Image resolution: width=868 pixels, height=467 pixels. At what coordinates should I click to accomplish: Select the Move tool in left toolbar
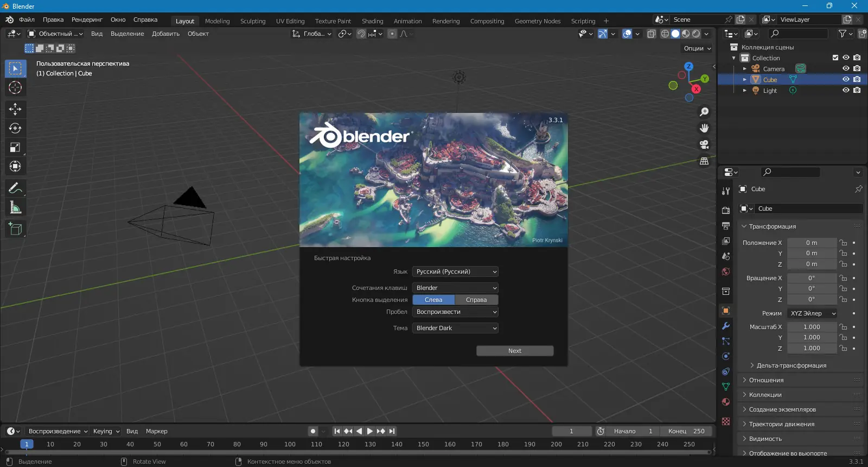tap(15, 109)
